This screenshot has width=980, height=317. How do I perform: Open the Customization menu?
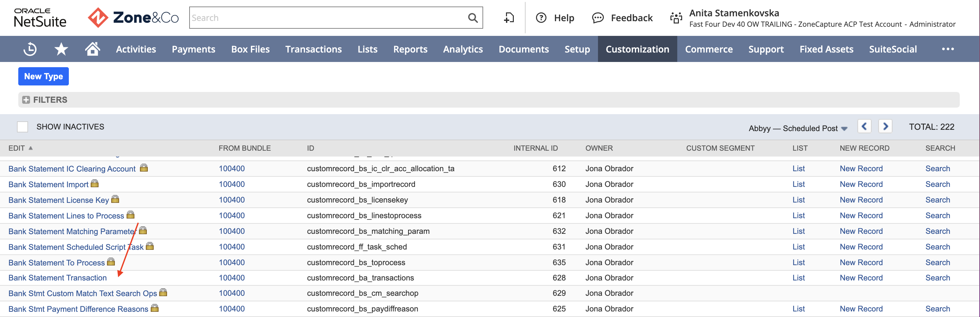click(637, 49)
